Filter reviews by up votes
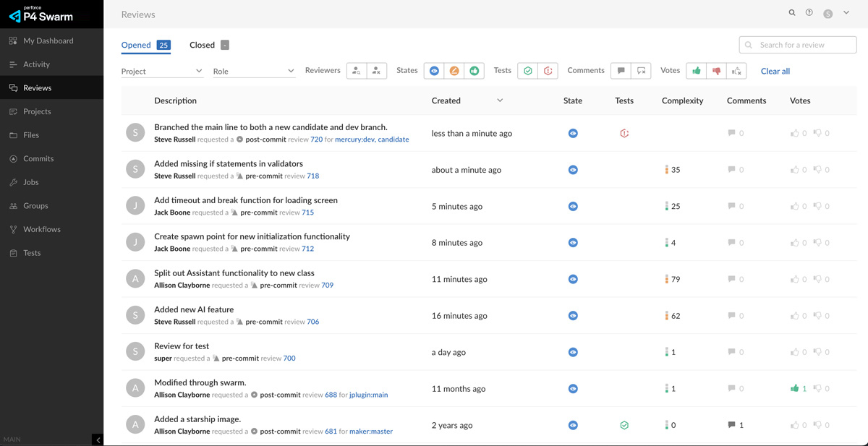Screen dimensions: 868x446 click(697, 71)
